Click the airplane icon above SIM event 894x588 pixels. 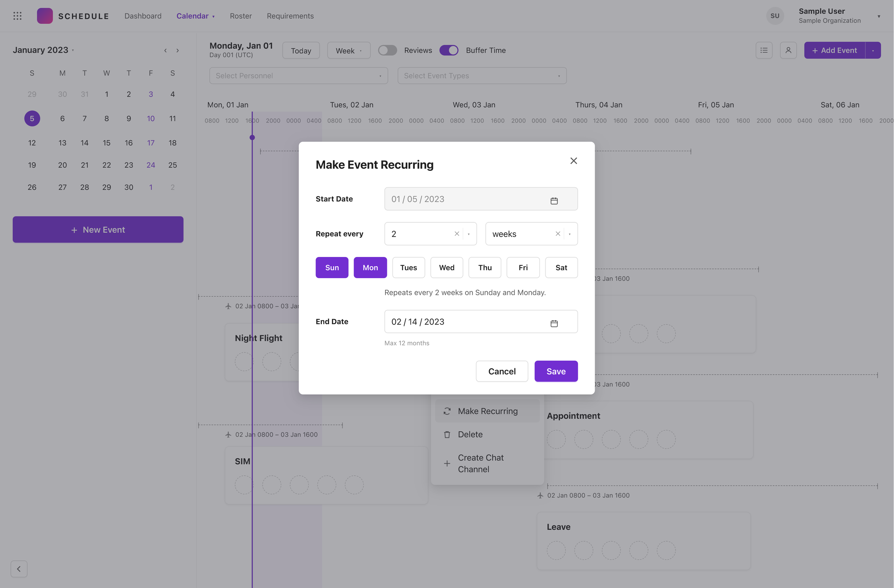point(228,434)
